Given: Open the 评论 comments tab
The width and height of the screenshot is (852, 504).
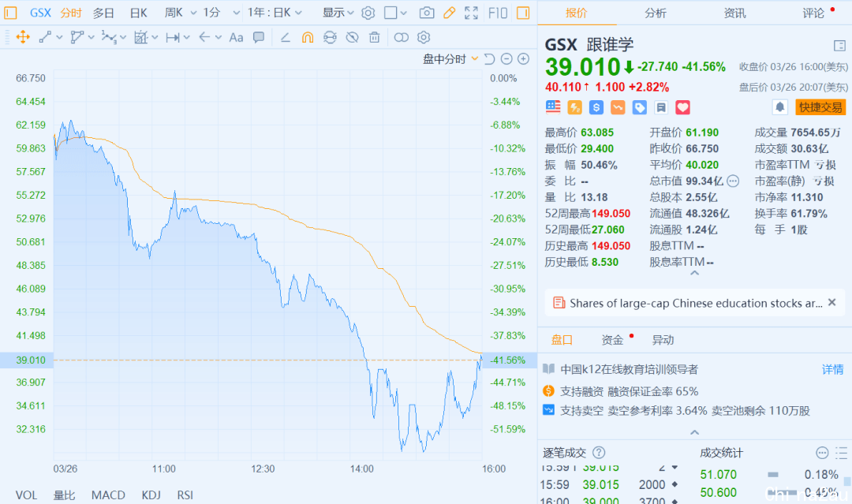Looking at the screenshot, I should click(x=813, y=13).
